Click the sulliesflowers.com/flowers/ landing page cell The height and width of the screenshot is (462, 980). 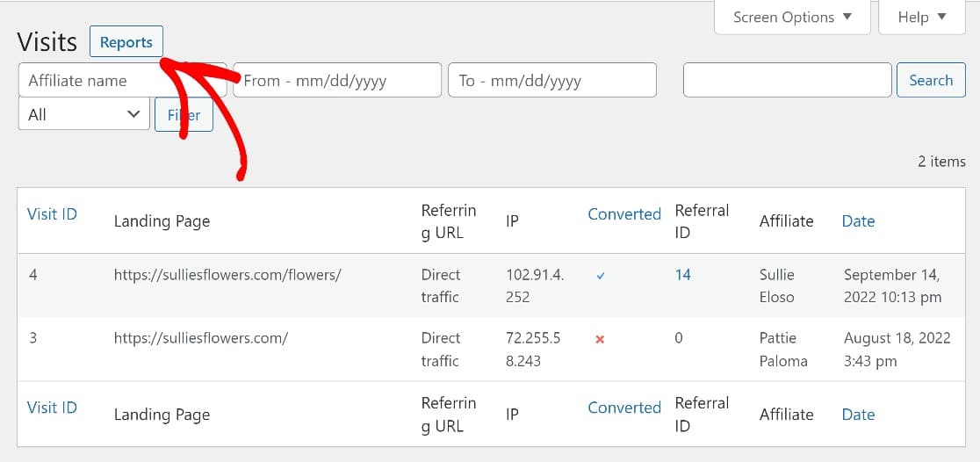[227, 275]
